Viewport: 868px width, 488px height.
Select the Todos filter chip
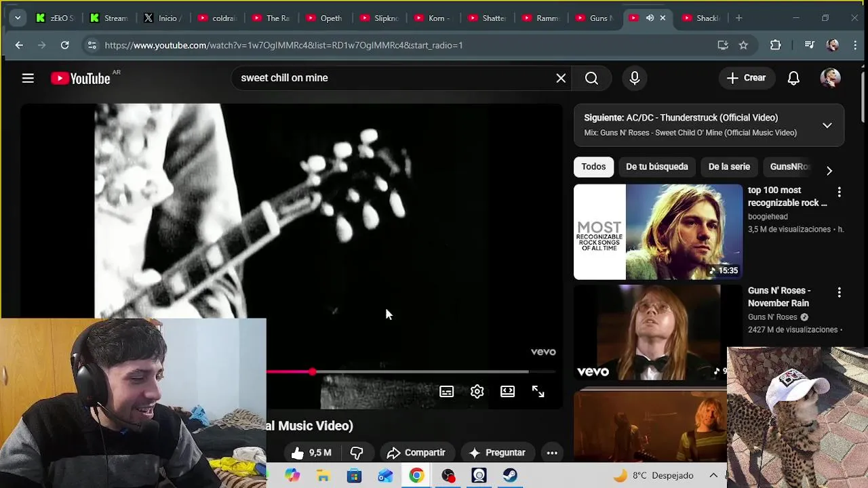[x=593, y=167]
